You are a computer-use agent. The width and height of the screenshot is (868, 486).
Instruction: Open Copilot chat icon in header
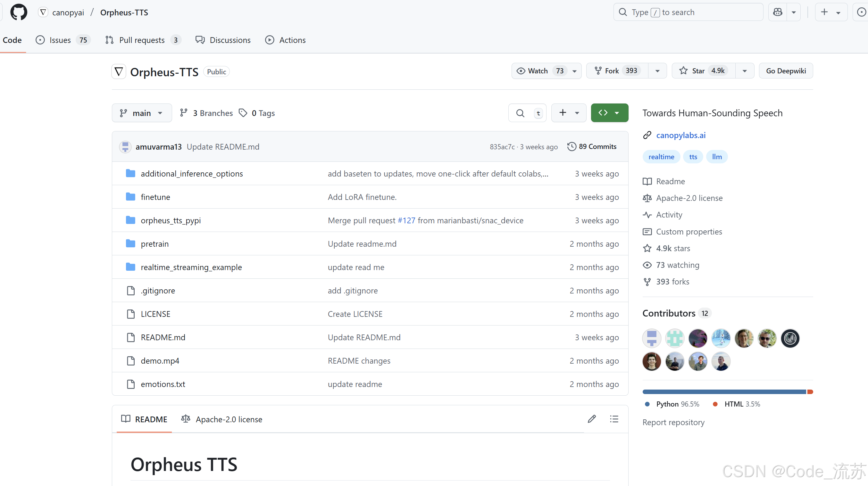[777, 12]
